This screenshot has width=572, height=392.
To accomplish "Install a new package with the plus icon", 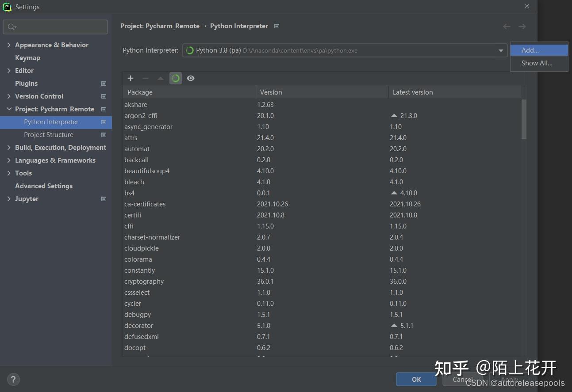I will coord(130,78).
